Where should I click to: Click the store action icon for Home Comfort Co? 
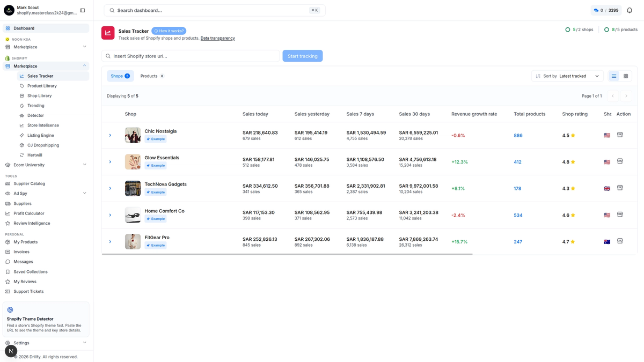(x=620, y=215)
